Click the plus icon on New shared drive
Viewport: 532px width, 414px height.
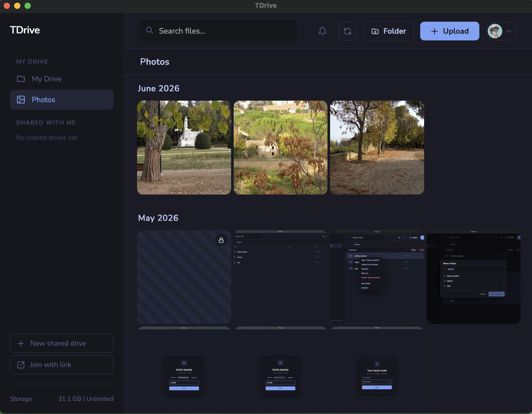coord(21,343)
